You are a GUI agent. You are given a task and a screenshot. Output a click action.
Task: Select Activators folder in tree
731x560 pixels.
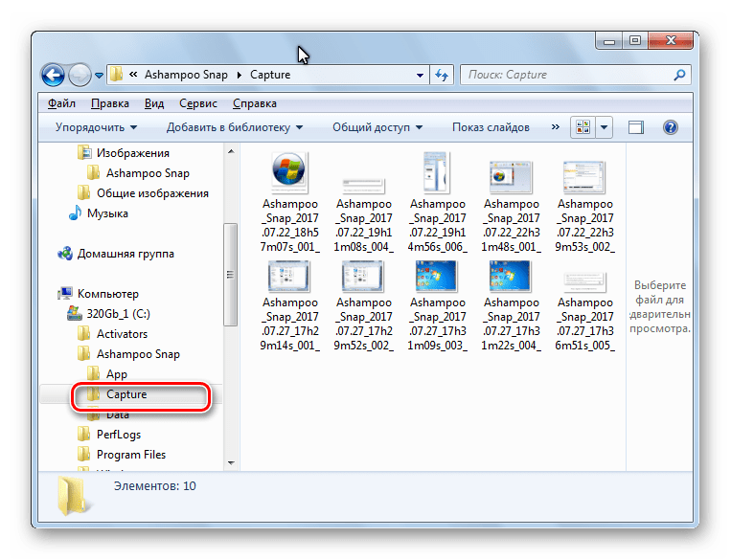point(122,334)
